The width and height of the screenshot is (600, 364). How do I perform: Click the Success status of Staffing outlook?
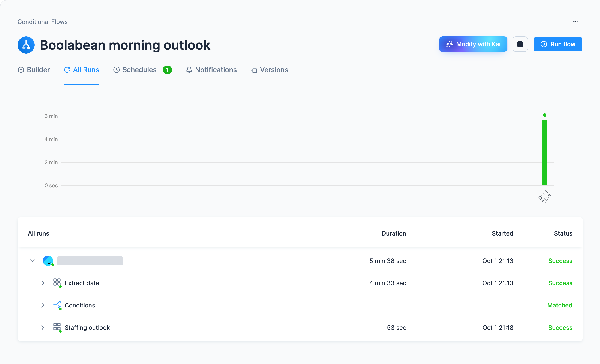pyautogui.click(x=560, y=328)
